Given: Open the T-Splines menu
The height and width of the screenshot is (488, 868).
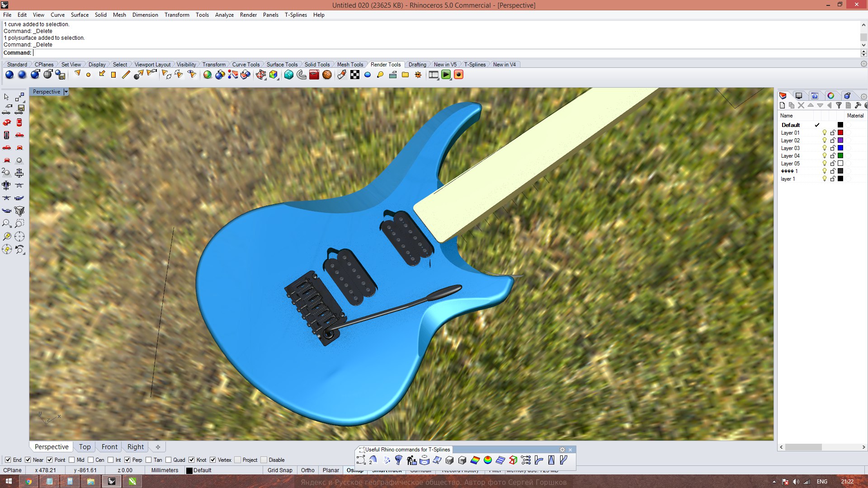Looking at the screenshot, I should tap(295, 15).
